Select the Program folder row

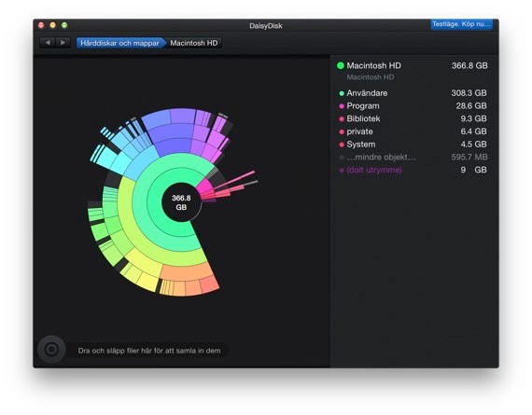pyautogui.click(x=413, y=105)
